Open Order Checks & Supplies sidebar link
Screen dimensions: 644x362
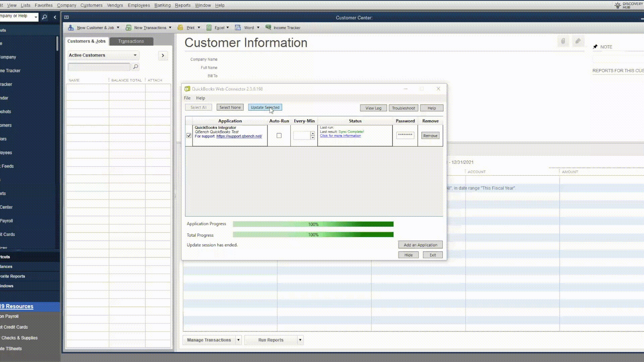(x=19, y=338)
